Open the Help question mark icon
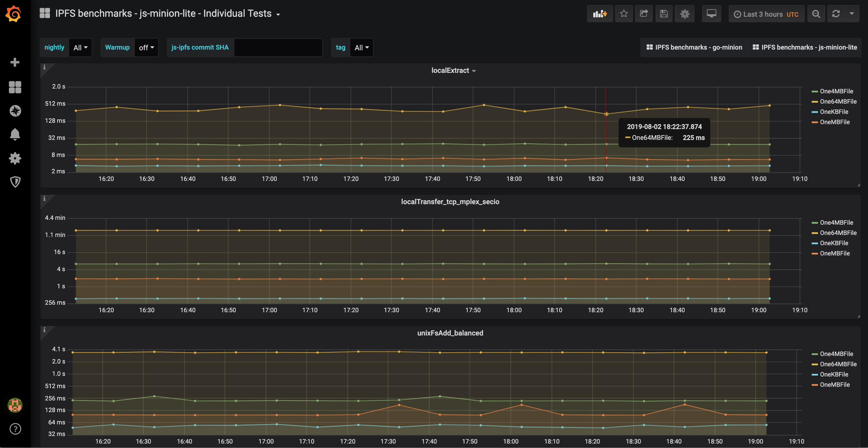 point(15,429)
